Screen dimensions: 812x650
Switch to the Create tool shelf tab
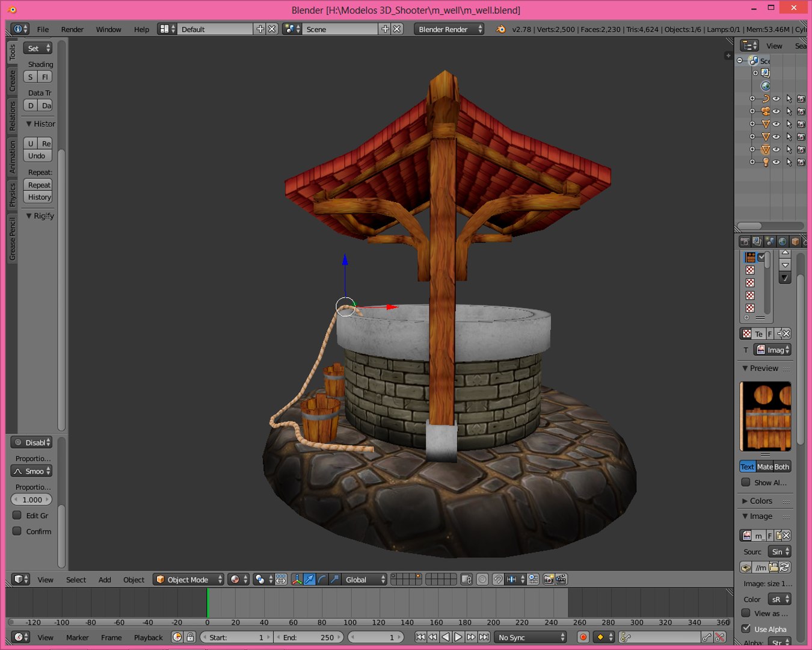pos(13,81)
